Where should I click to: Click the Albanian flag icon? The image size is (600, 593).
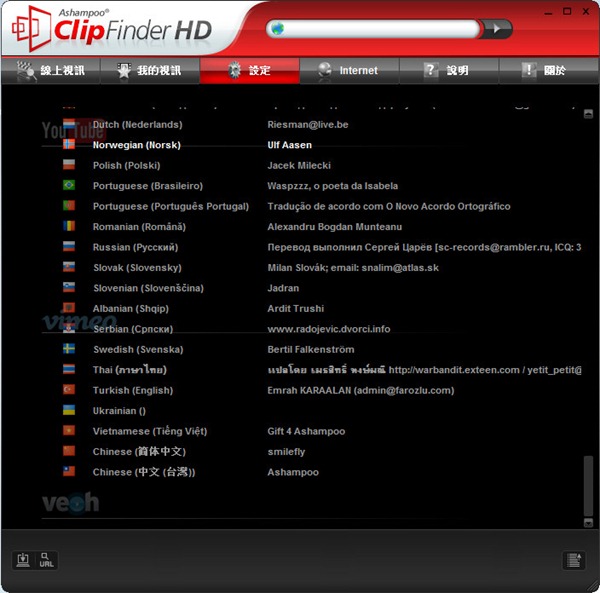click(x=69, y=308)
